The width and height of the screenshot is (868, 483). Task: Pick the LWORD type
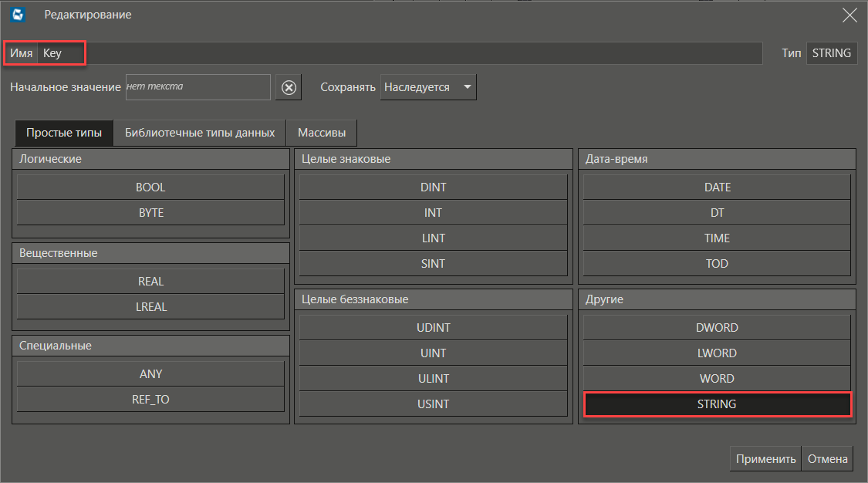pyautogui.click(x=717, y=353)
